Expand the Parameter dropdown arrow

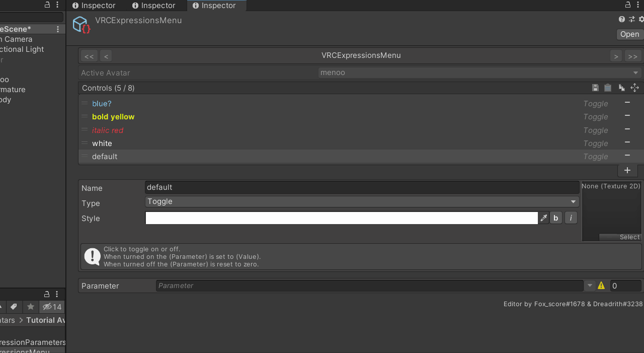[590, 286]
